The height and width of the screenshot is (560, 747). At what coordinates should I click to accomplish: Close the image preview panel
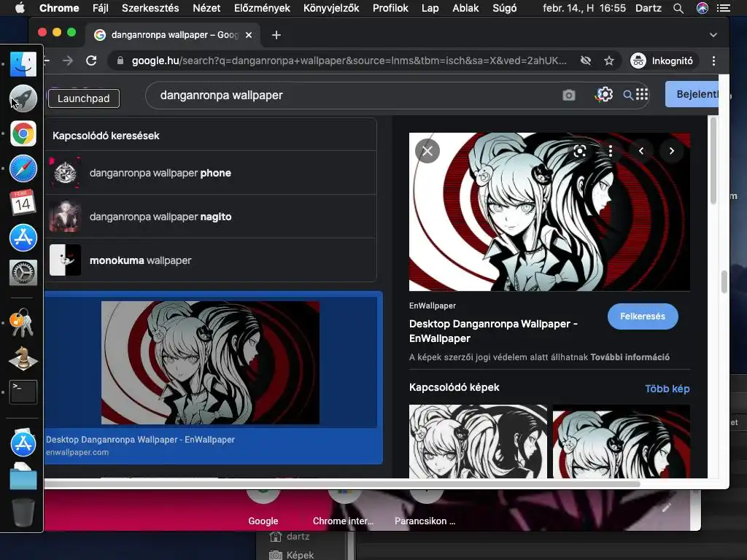(x=427, y=151)
